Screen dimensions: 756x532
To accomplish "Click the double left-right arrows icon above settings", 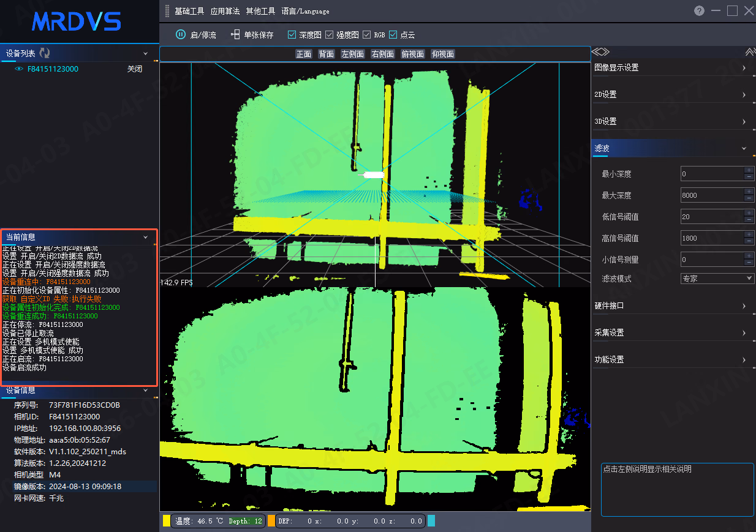I will click(601, 52).
